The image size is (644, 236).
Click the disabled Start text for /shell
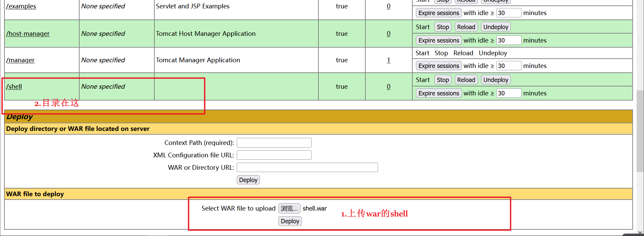click(423, 80)
